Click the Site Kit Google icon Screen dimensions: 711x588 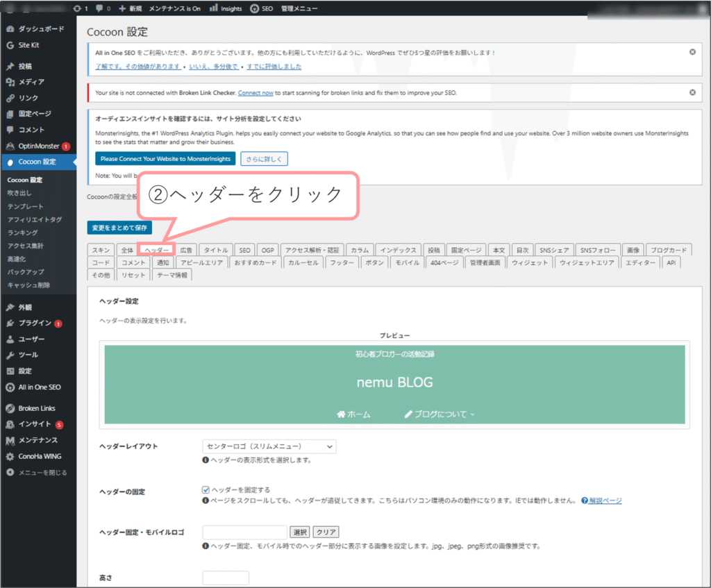coord(10,45)
